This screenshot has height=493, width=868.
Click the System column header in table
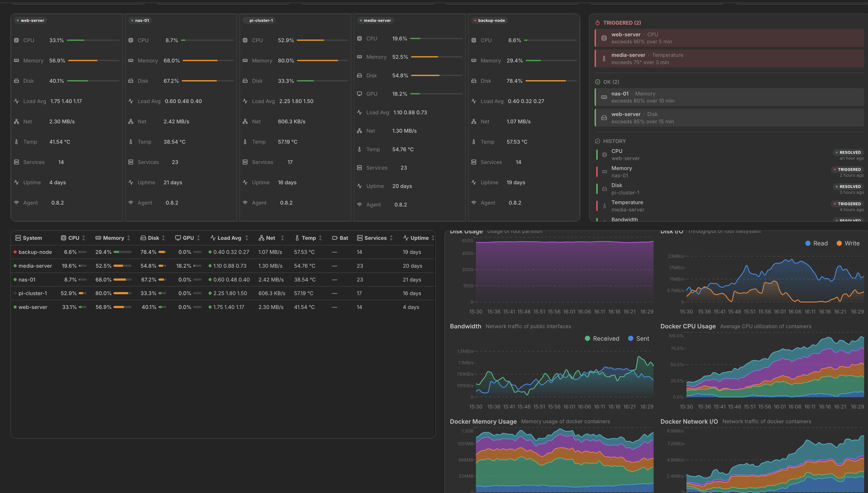pos(29,238)
